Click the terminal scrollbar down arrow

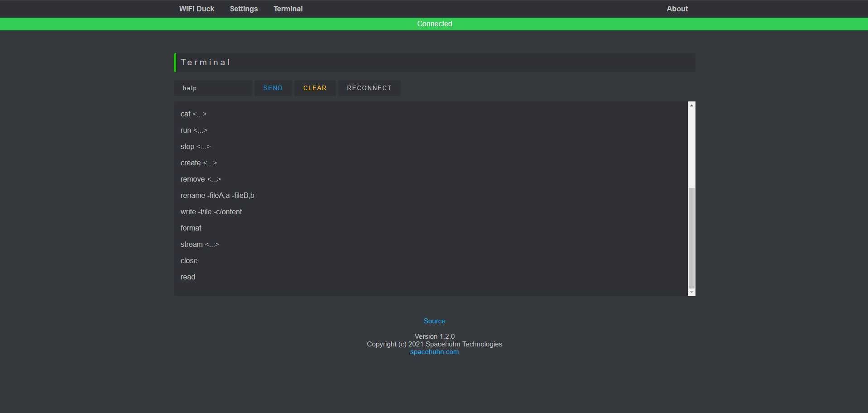tap(691, 293)
